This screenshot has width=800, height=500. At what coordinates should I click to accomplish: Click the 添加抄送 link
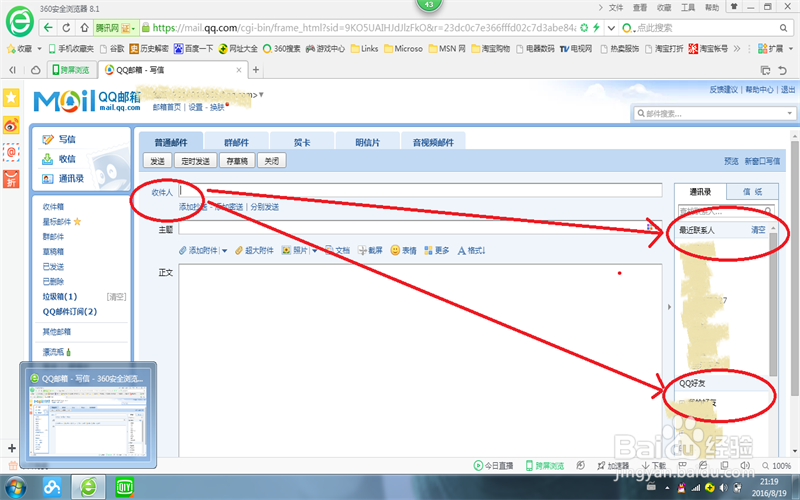[x=193, y=207]
